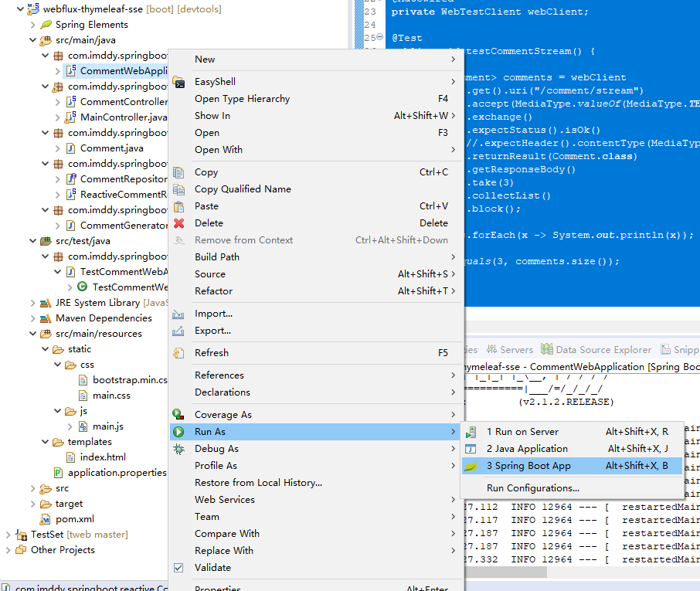The image size is (700, 591).
Task: Select 2 Java Application
Action: tap(572, 449)
